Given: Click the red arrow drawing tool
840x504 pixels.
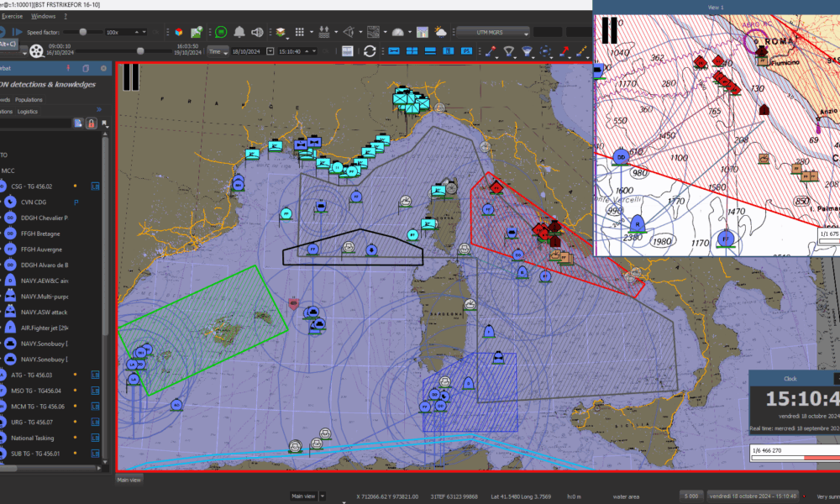Looking at the screenshot, I should [x=564, y=51].
